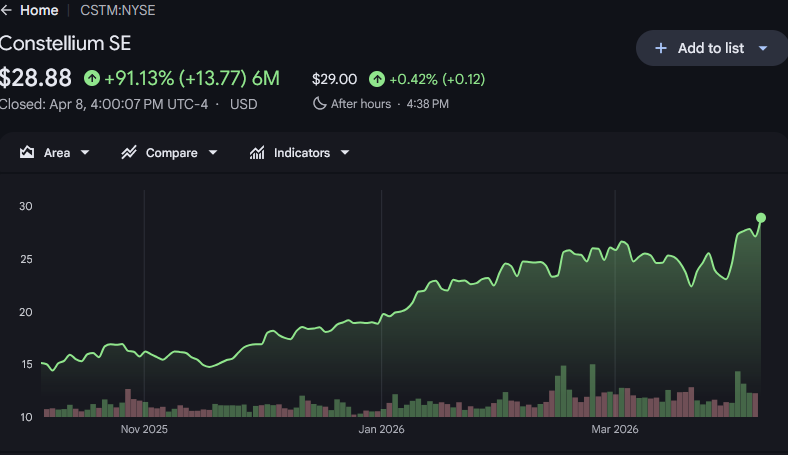
Task: Click the Nov 2025 axis label
Action: click(x=144, y=429)
